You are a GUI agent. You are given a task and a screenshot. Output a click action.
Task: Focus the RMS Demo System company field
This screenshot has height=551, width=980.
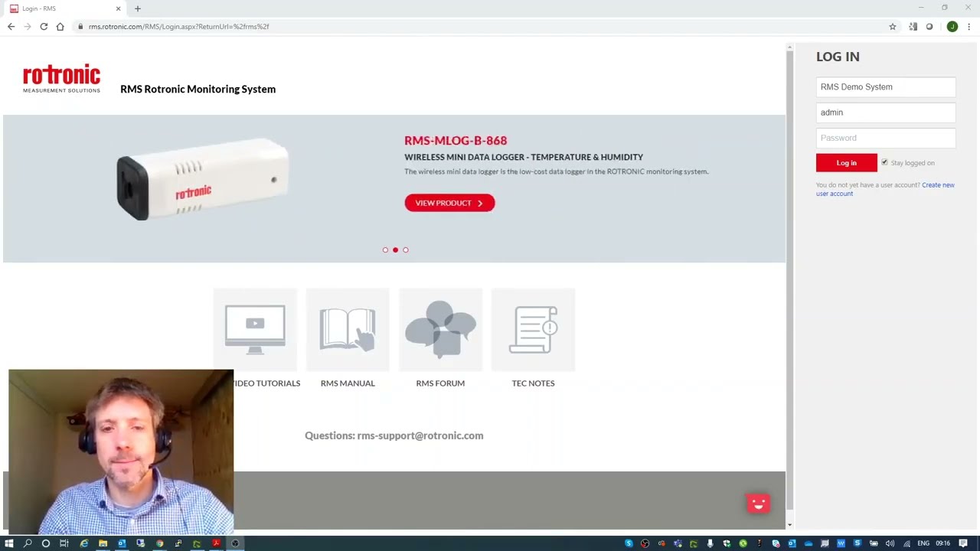[886, 87]
